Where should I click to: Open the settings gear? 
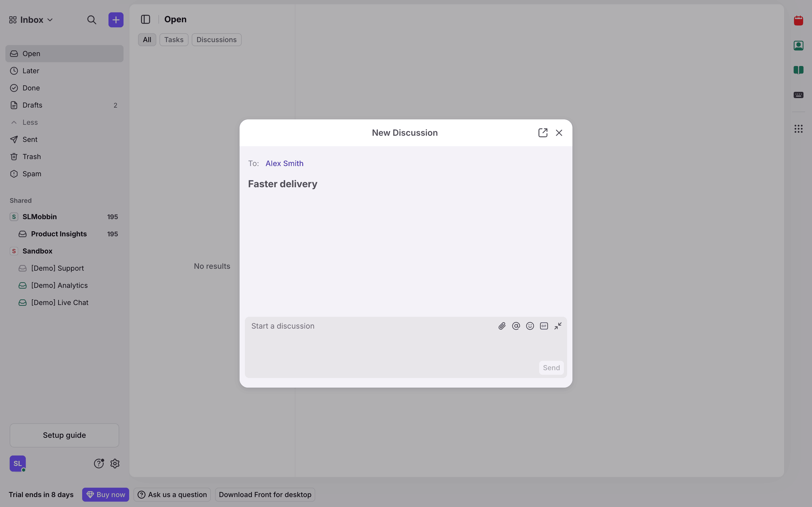(115, 464)
